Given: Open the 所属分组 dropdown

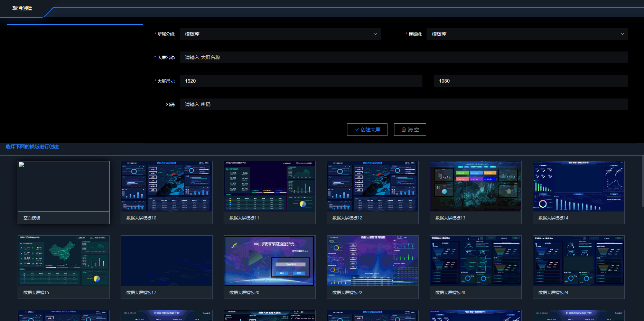Looking at the screenshot, I should click(280, 34).
